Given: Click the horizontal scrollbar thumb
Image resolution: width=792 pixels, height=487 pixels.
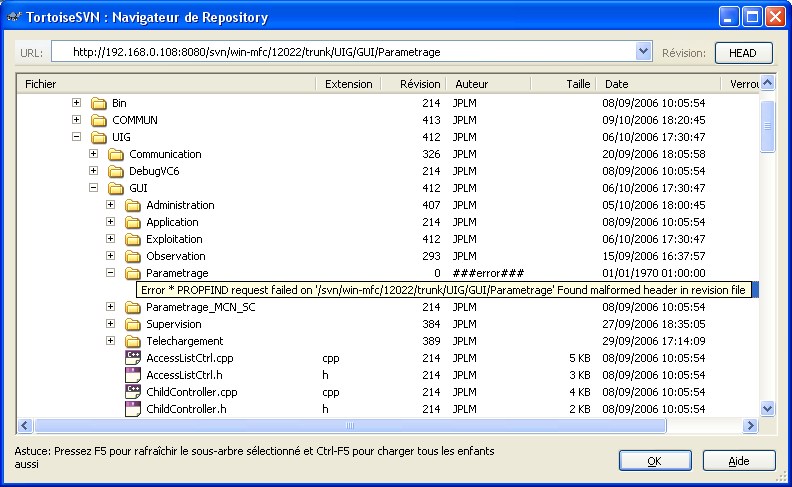Looking at the screenshot, I should (x=350, y=425).
